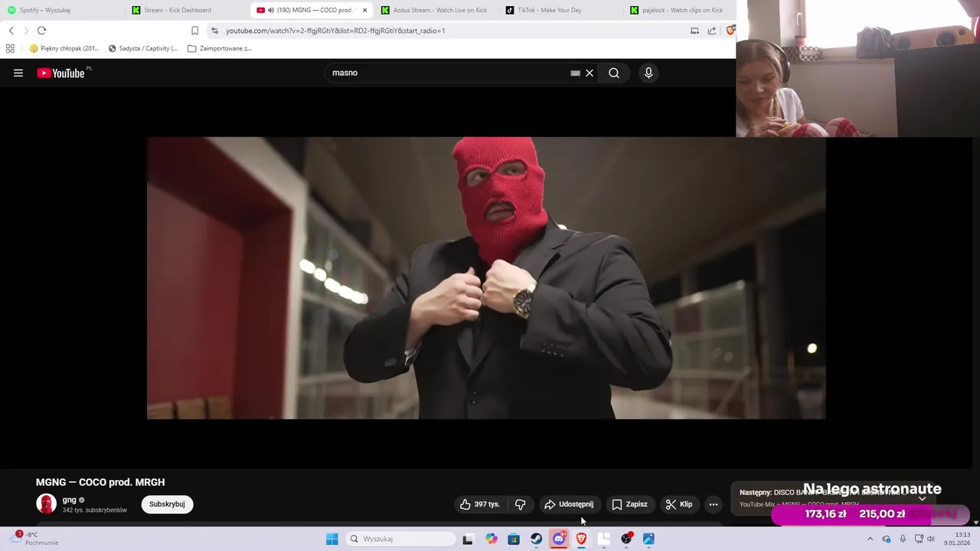The width and height of the screenshot is (980, 551).
Task: Open Piękny chłopak bookmark
Action: 64,48
